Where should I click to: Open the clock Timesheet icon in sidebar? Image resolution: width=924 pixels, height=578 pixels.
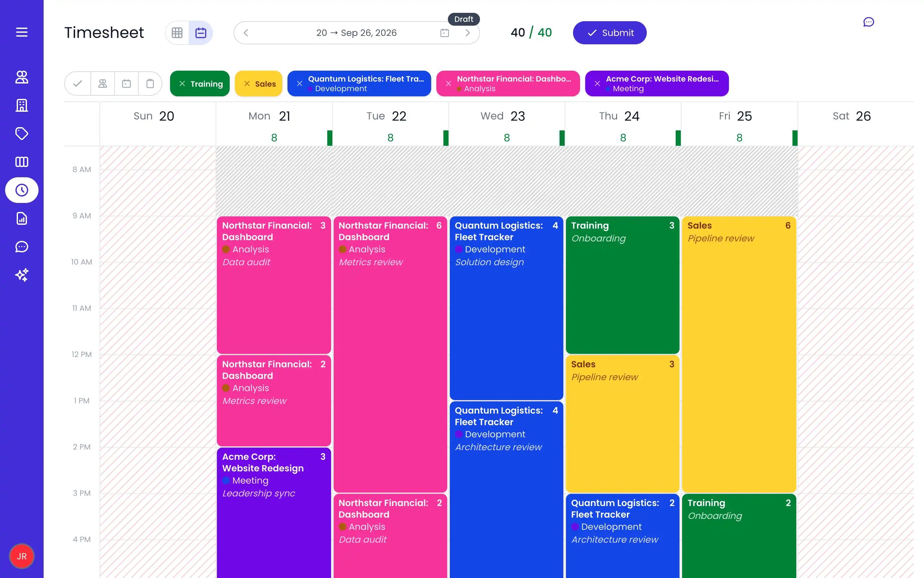click(22, 190)
